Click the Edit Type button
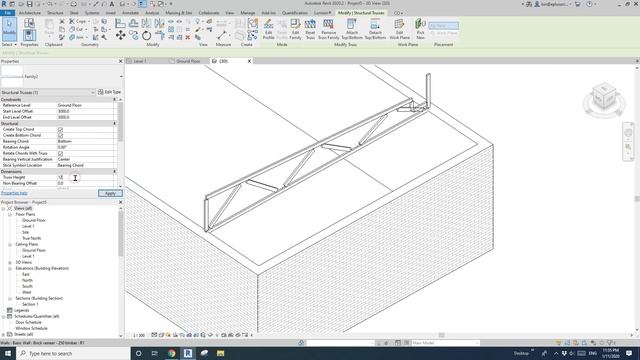 (109, 92)
